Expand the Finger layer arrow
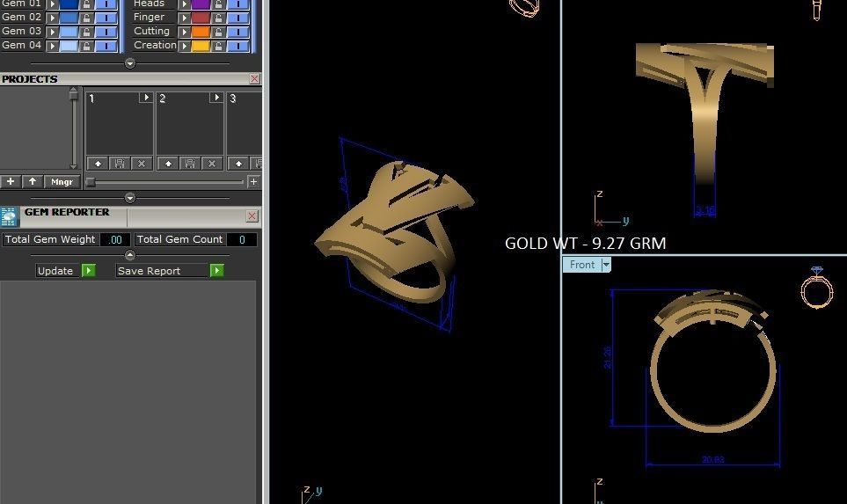The image size is (847, 504). (x=184, y=18)
